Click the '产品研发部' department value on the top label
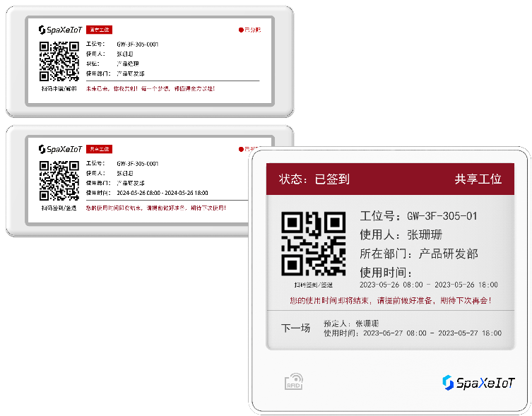The width and height of the screenshot is (532, 416). (130, 73)
